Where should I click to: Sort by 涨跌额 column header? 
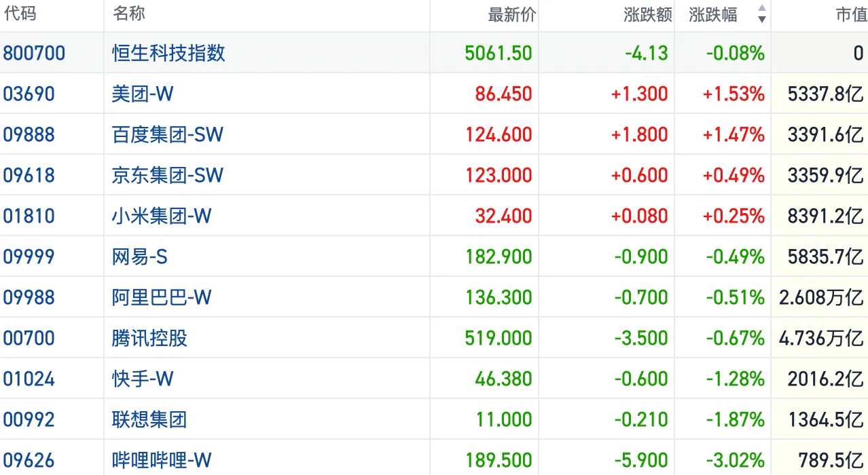[x=647, y=15]
